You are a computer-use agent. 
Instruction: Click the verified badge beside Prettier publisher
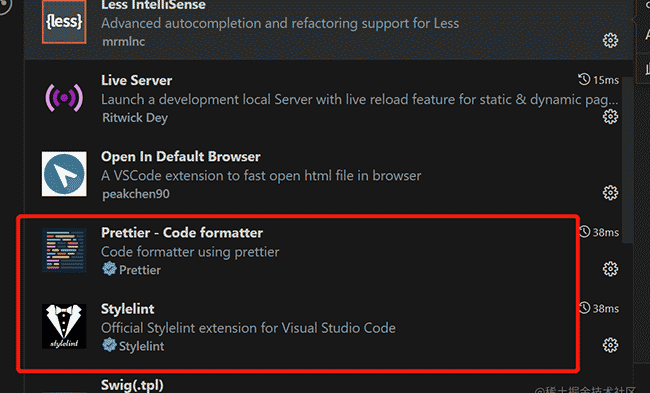[x=109, y=269]
